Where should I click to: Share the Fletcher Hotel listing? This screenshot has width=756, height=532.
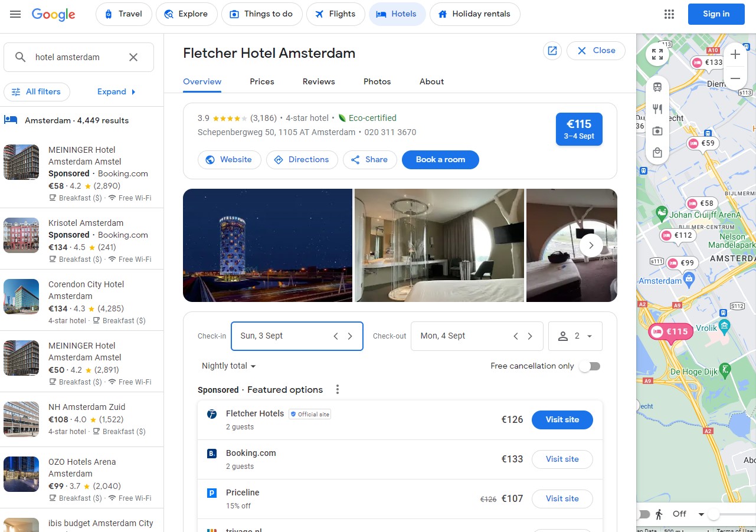(x=370, y=160)
